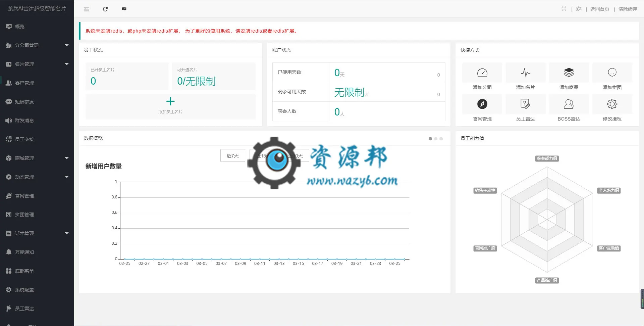This screenshot has width=644, height=326.
Task: Click the 系统配置 gear icon
Action: 9,290
